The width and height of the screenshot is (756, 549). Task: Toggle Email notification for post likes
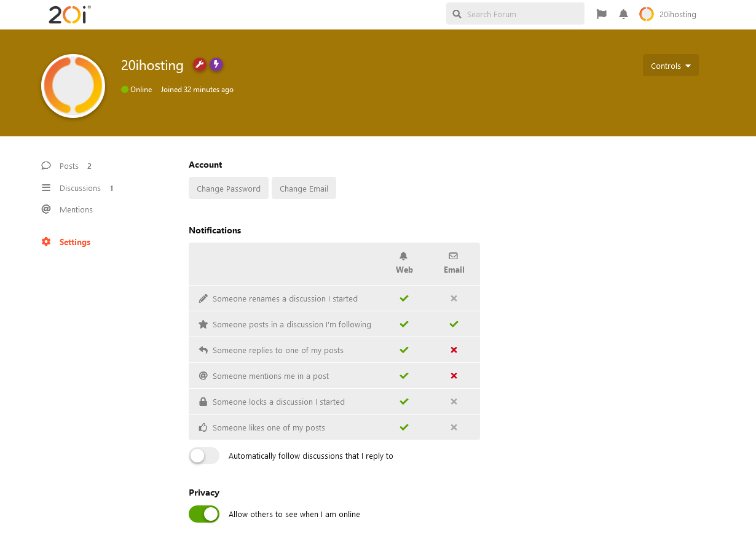pos(454,427)
